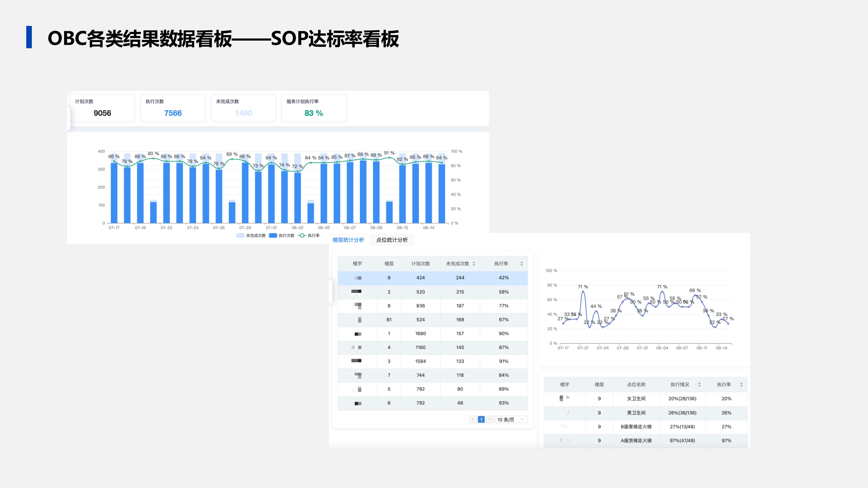Switch to the 楼层统计分析 tab
Viewport: 868px width, 488px height.
pyautogui.click(x=348, y=240)
